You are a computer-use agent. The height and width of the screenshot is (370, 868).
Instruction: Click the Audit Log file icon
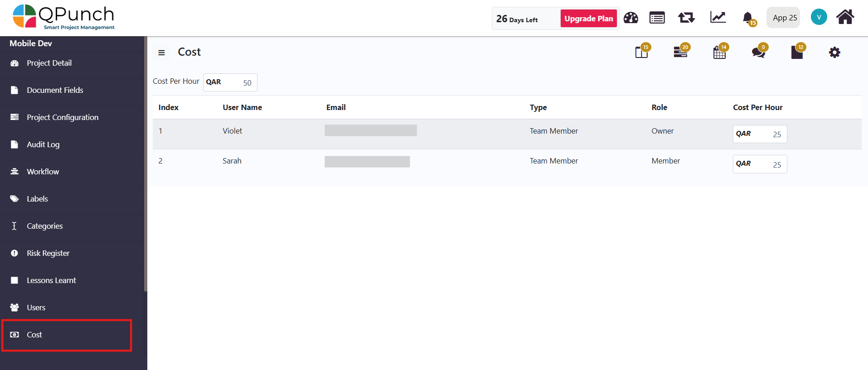point(15,144)
